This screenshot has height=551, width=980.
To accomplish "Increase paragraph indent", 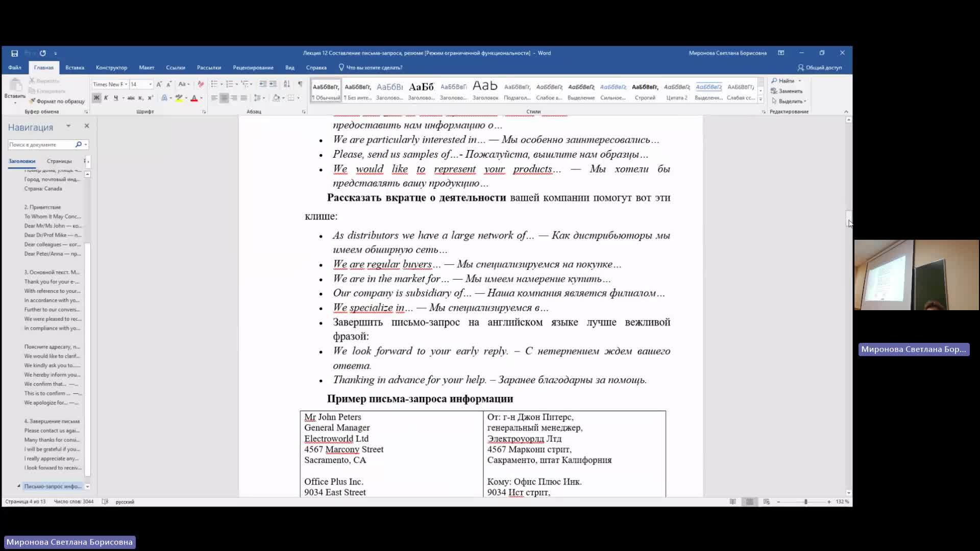I will 273,84.
